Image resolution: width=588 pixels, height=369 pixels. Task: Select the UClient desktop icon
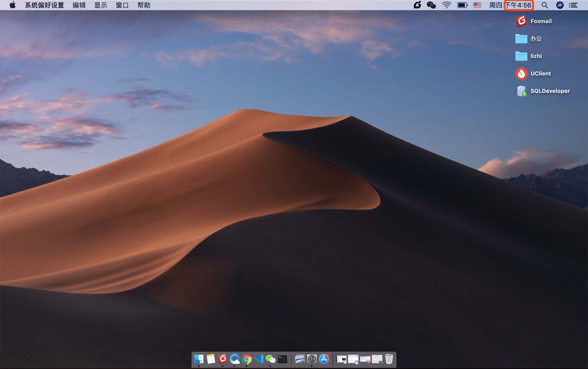click(x=521, y=73)
